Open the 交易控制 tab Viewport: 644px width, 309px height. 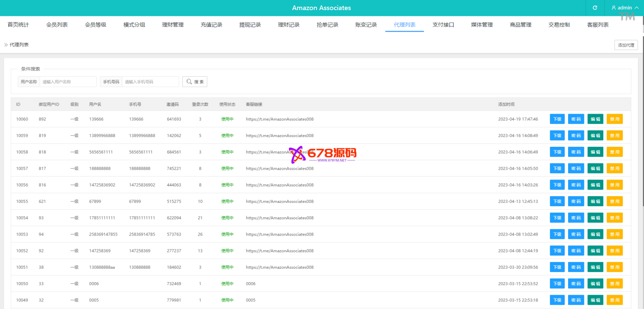pos(559,25)
